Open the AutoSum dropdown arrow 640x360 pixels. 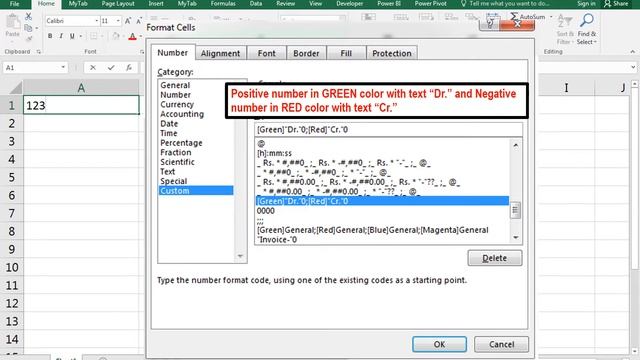551,17
